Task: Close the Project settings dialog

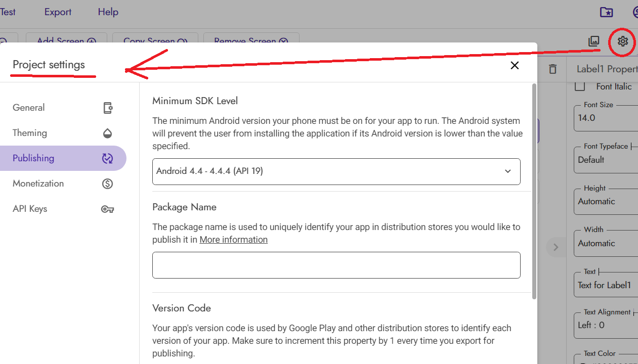Action: pyautogui.click(x=515, y=65)
